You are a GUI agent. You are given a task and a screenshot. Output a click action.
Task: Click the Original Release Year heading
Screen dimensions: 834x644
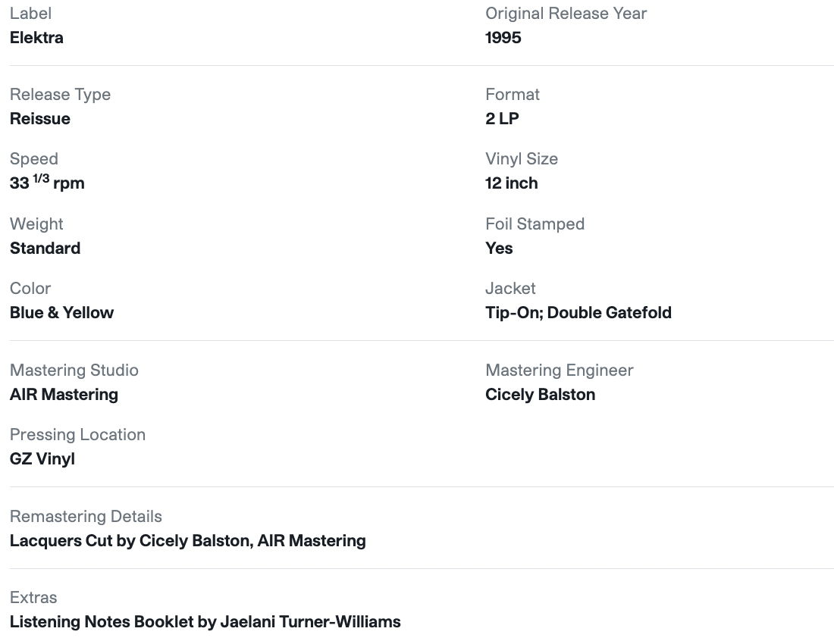pos(566,14)
